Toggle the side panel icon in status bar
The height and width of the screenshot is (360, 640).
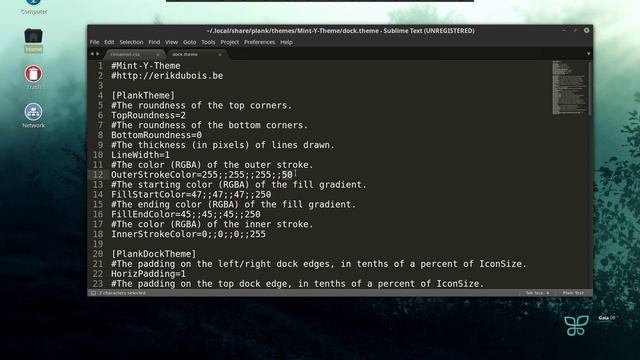[x=93, y=293]
